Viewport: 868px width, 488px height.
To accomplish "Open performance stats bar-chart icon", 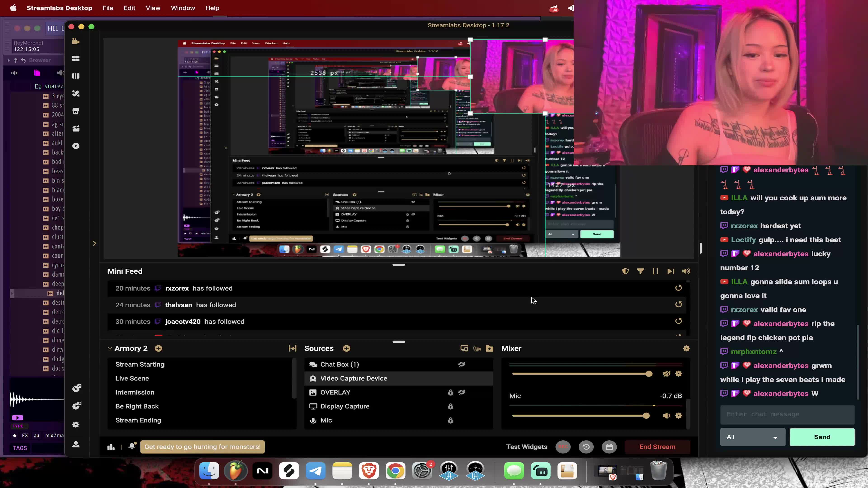I will click(111, 447).
